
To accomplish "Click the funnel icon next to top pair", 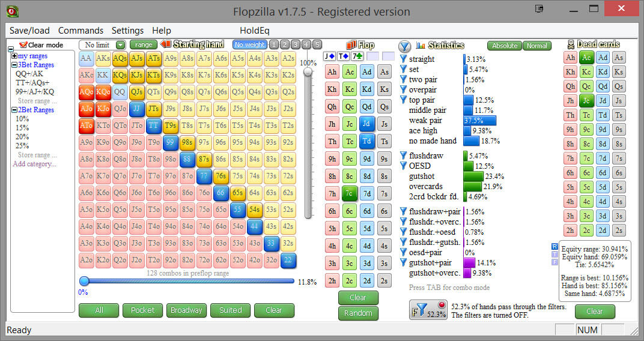I will (403, 100).
